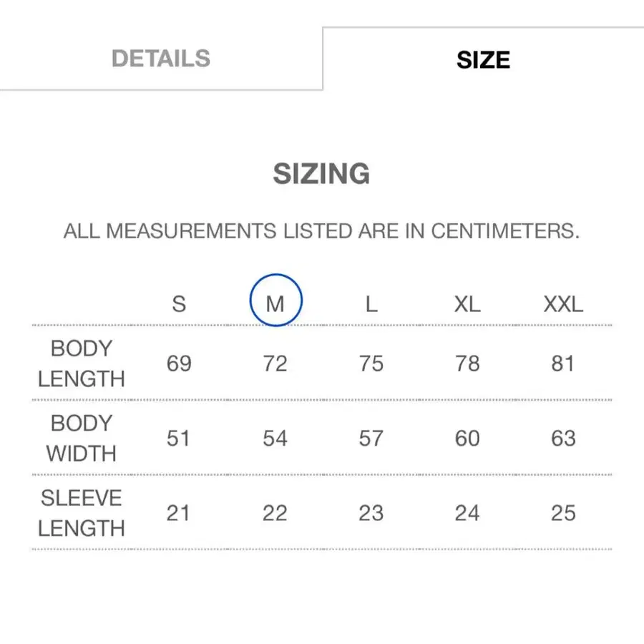Click the centimeters measurement note
This screenshot has height=644, width=644.
pyautogui.click(x=321, y=231)
